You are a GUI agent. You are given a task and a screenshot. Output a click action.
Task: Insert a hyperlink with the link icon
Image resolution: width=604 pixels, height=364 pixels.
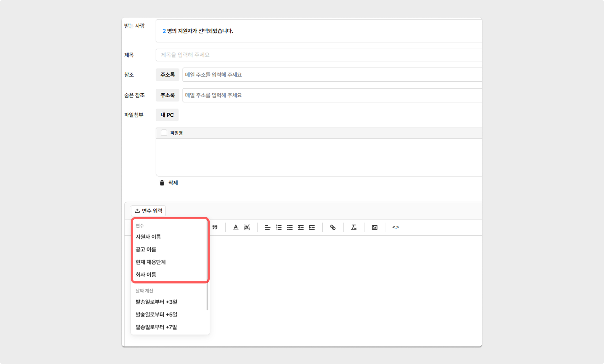[x=333, y=227]
